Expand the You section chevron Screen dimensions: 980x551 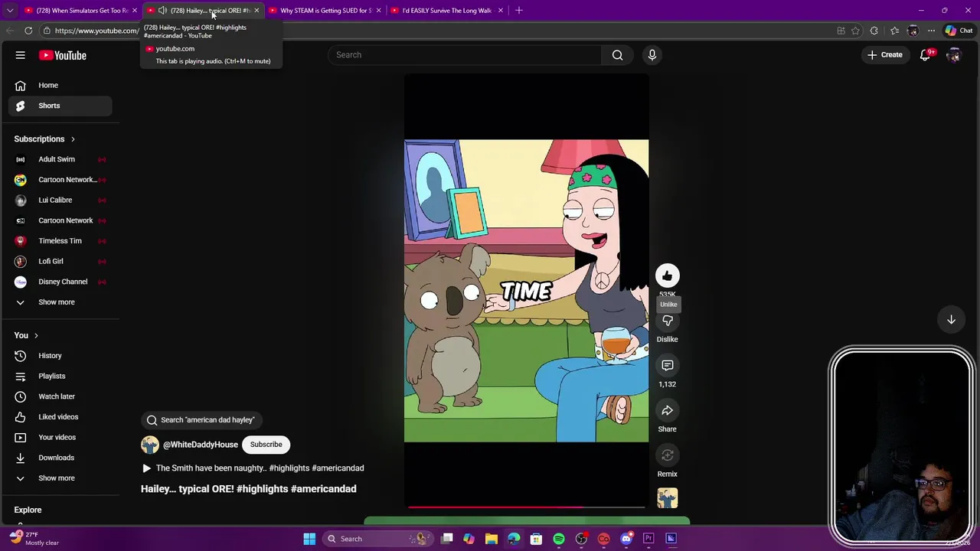click(35, 336)
